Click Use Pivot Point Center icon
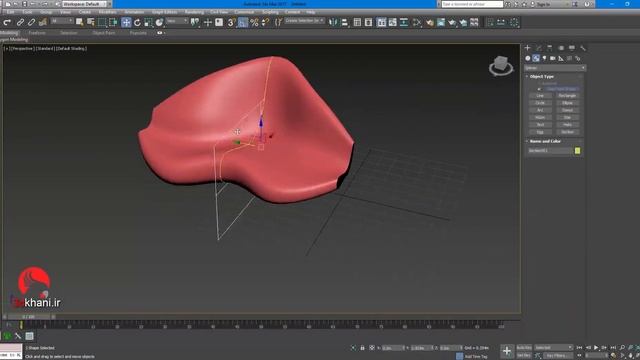 [196, 22]
